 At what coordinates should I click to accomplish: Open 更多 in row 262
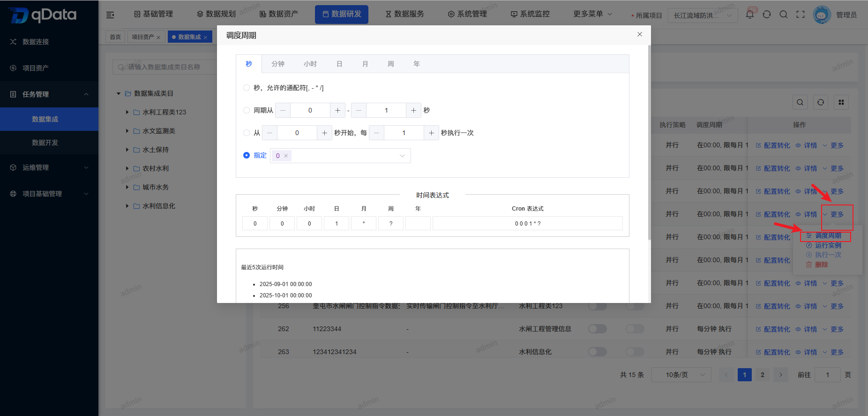(833, 329)
